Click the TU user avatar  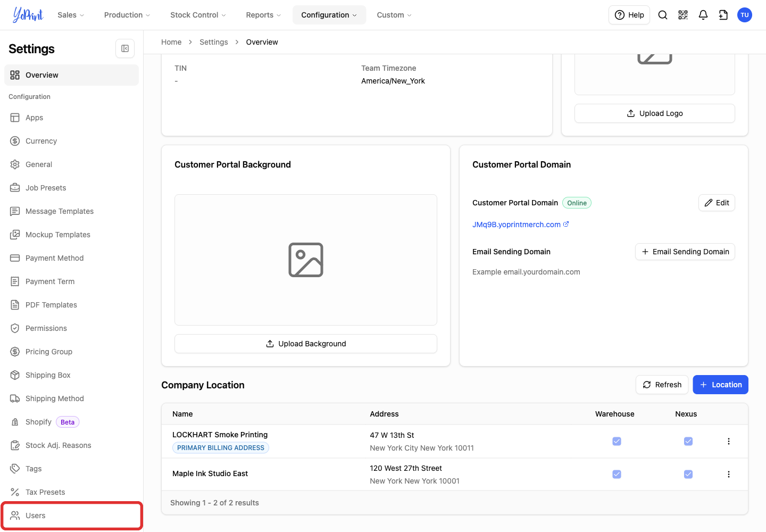(x=745, y=15)
